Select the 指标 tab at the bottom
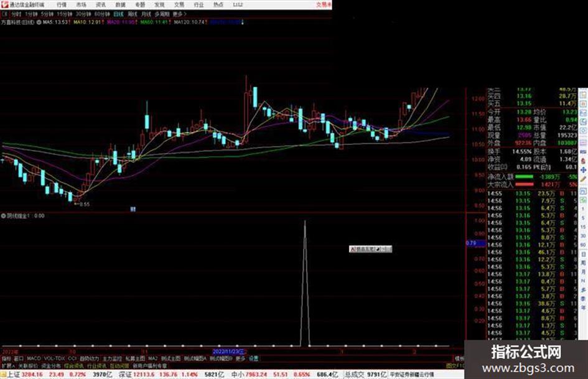 point(6,358)
